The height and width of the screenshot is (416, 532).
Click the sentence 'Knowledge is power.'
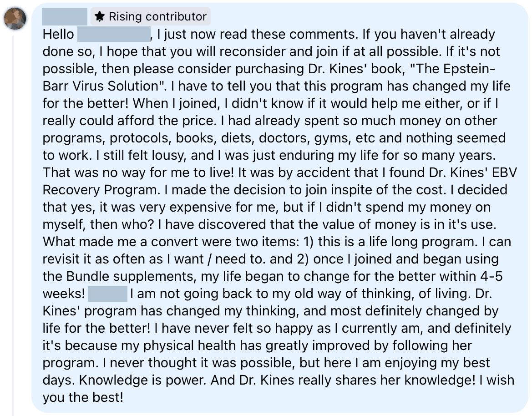pos(142,380)
